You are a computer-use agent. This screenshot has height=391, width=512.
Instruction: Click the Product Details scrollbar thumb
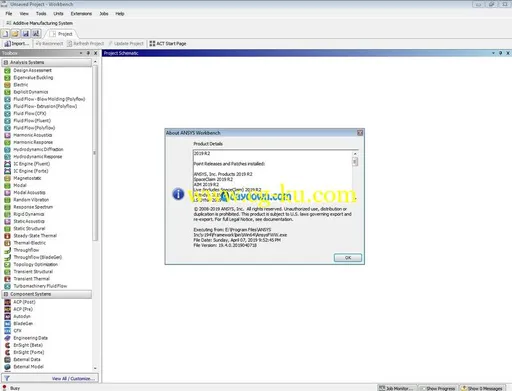(355, 162)
